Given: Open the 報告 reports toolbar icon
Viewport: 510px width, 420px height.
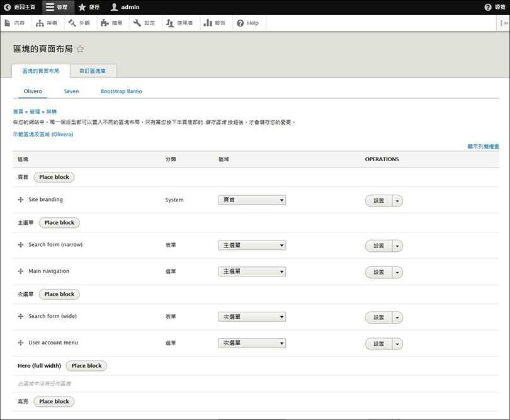Looking at the screenshot, I should 215,23.
